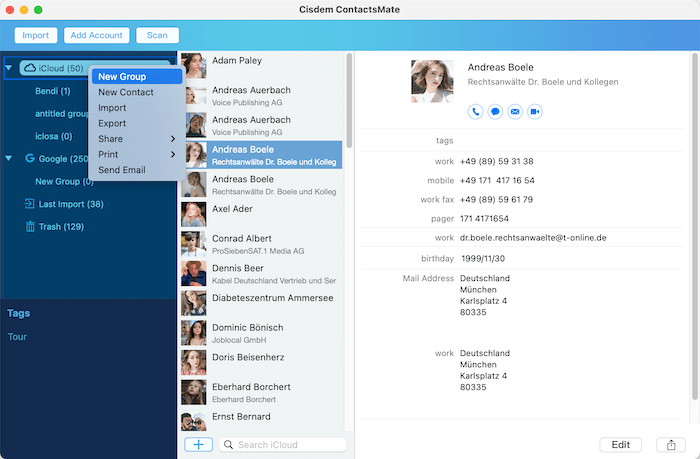Call Andreas Boele with the phone icon
Viewport: 700px width, 459px height.
(475, 112)
